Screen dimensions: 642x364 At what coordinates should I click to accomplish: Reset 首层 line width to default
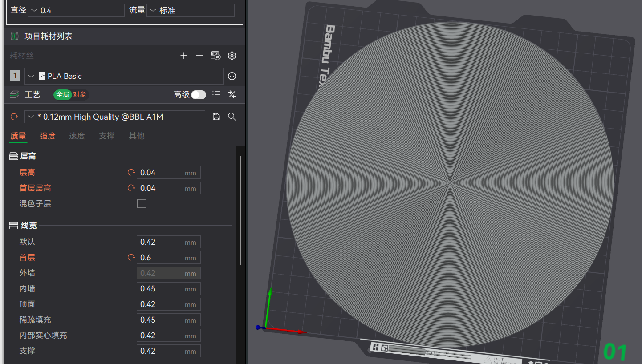[131, 257]
